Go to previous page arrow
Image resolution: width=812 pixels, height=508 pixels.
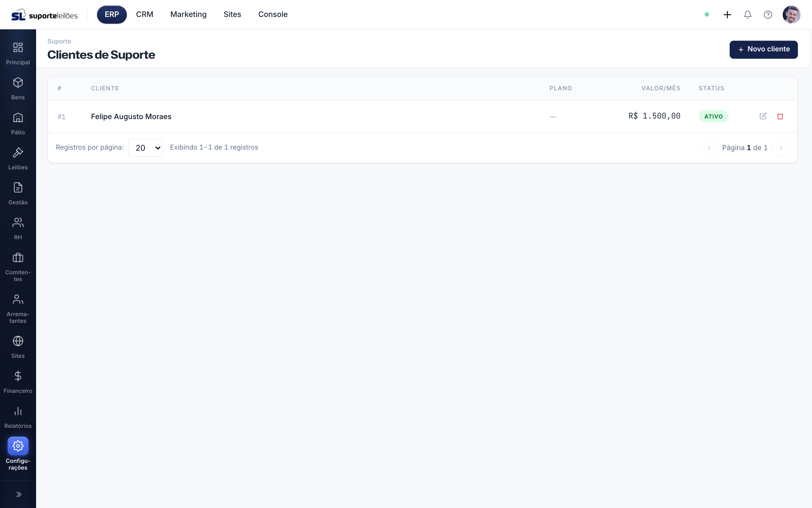tap(709, 148)
